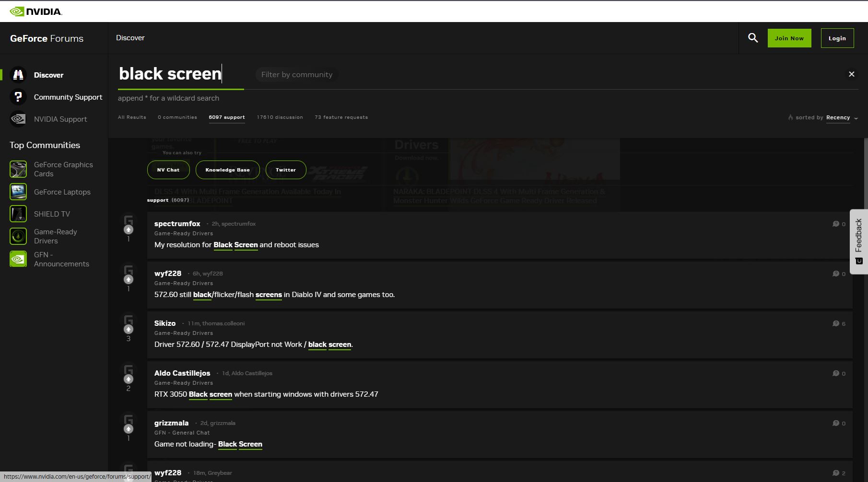The height and width of the screenshot is (482, 868).
Task: Click the Login button
Action: (837, 38)
